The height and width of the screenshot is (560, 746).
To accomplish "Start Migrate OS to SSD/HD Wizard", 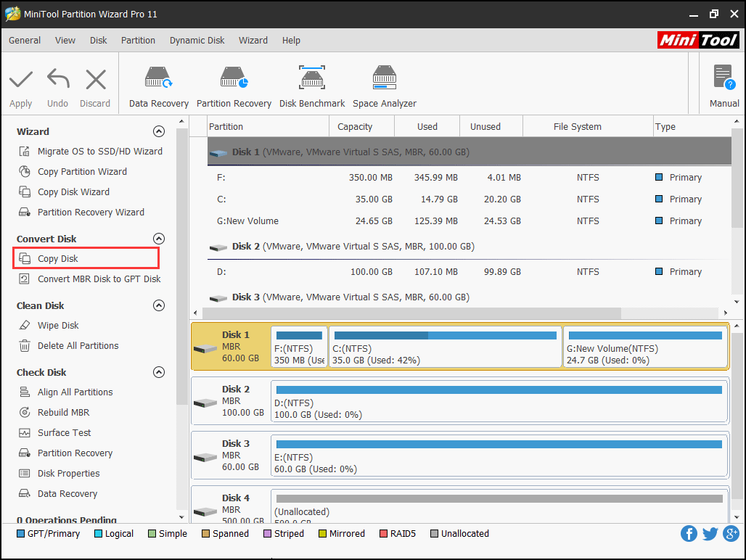I will tap(91, 151).
